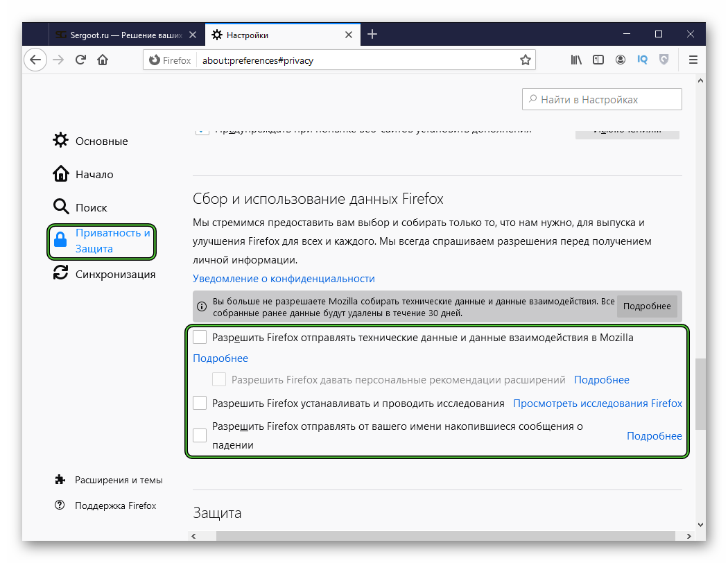Open Просмотреть исследования Firefox link
The image size is (728, 563).
tap(598, 404)
